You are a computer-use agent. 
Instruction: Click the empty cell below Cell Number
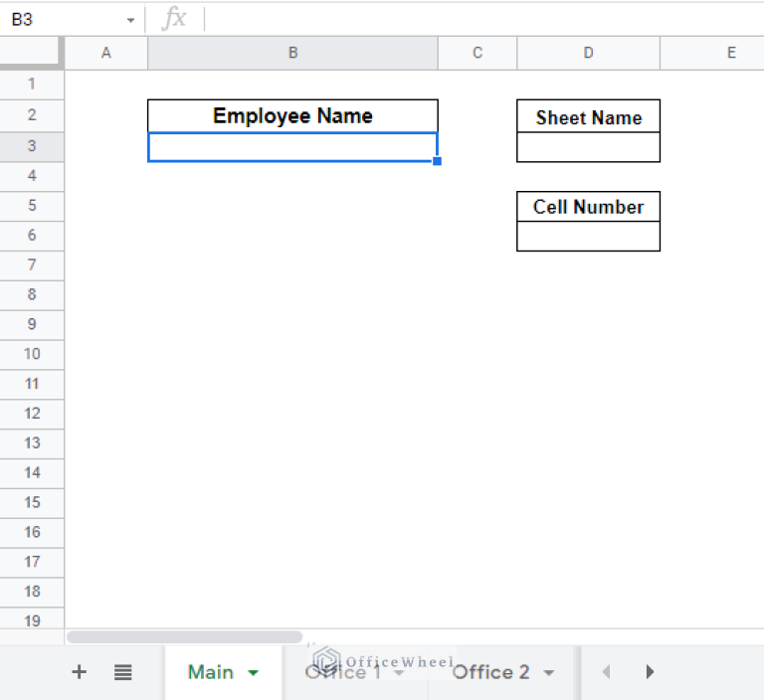588,237
